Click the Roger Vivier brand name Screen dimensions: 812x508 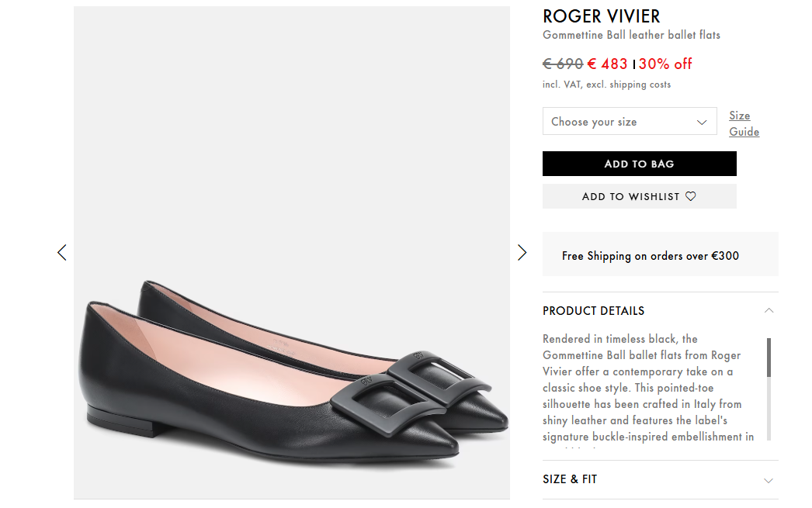pyautogui.click(x=601, y=16)
